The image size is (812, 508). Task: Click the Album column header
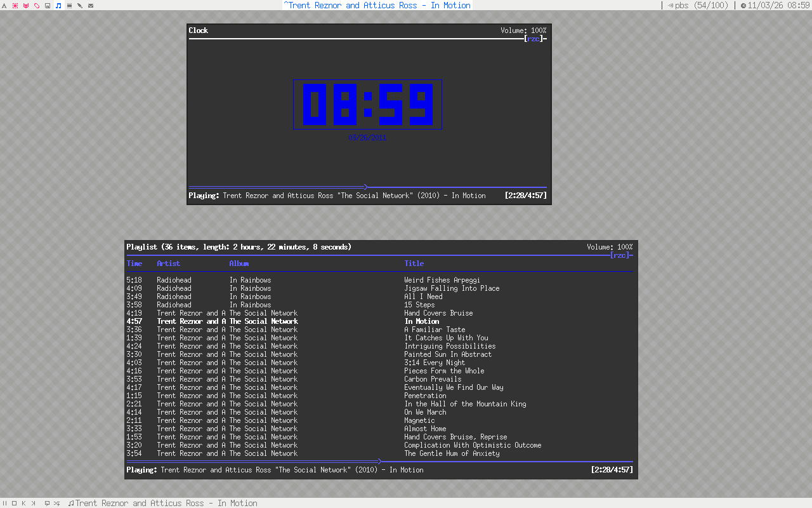tap(239, 264)
